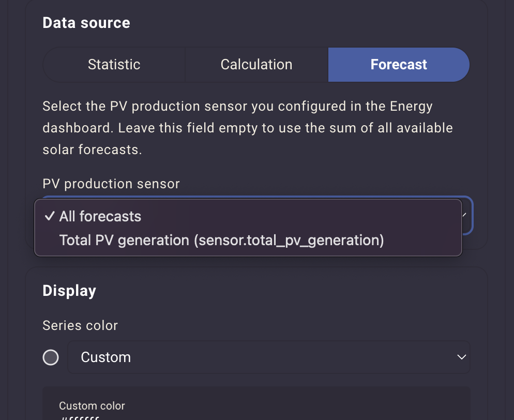Click the PV production sensor label
514x420 pixels.
(111, 184)
